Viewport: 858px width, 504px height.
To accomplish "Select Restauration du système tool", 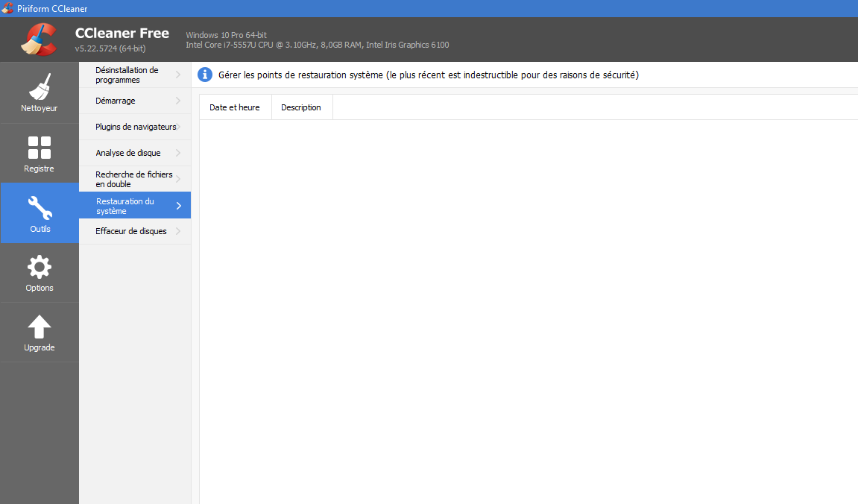I will [135, 205].
